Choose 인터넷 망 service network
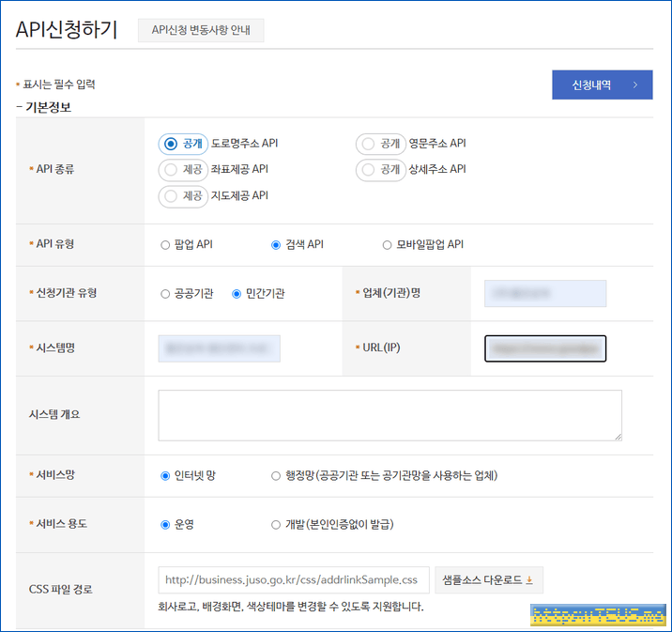Viewport: 672px width, 632px height. tap(166, 476)
